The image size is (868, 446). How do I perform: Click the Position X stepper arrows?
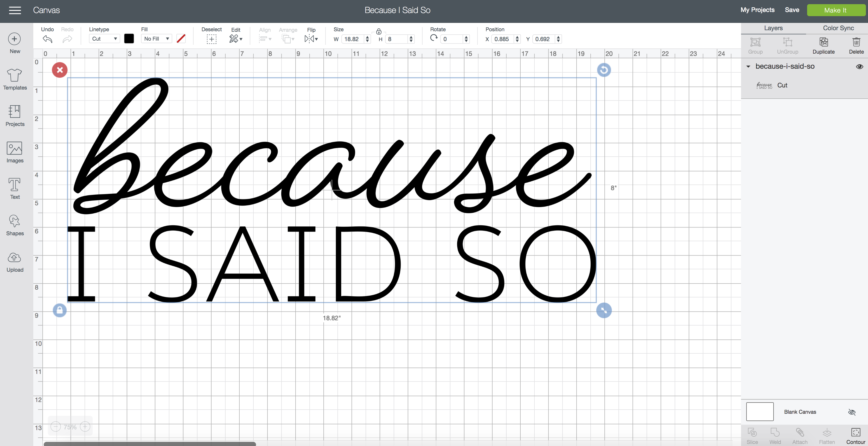517,39
